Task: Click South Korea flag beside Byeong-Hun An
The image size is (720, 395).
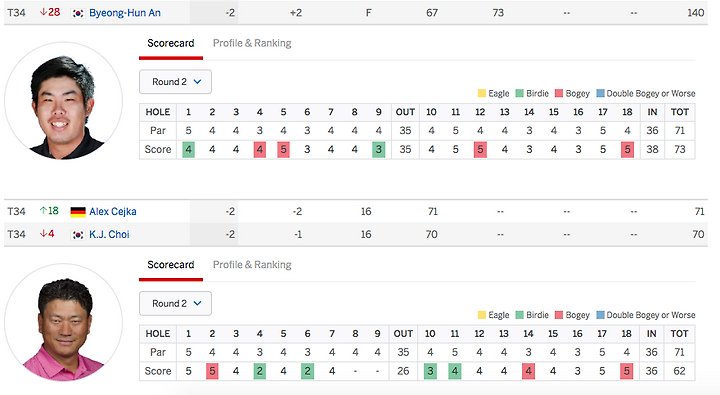Action: point(78,13)
